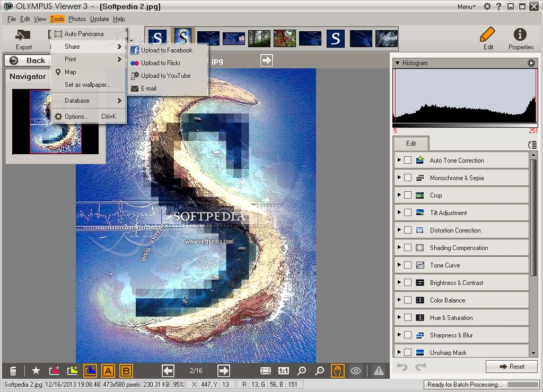Click the zoom out magnifier
543x392 pixels.
pyautogui.click(x=320, y=371)
